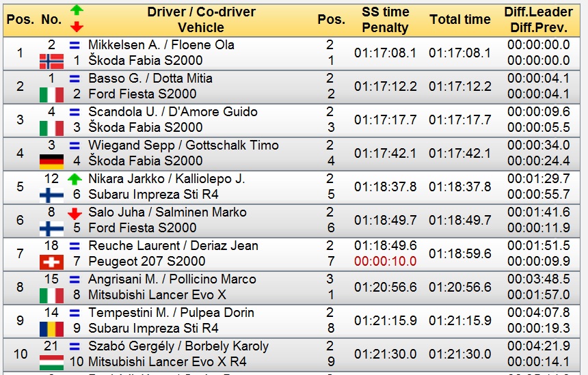
Task: Click the German flag in Wiegand's row
Action: pos(51,161)
